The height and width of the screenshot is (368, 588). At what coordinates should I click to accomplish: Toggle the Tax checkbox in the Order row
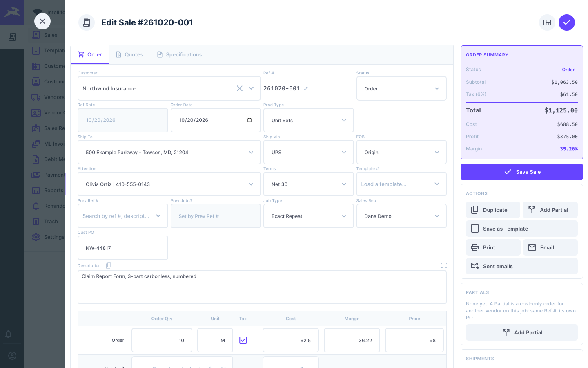coord(243,340)
